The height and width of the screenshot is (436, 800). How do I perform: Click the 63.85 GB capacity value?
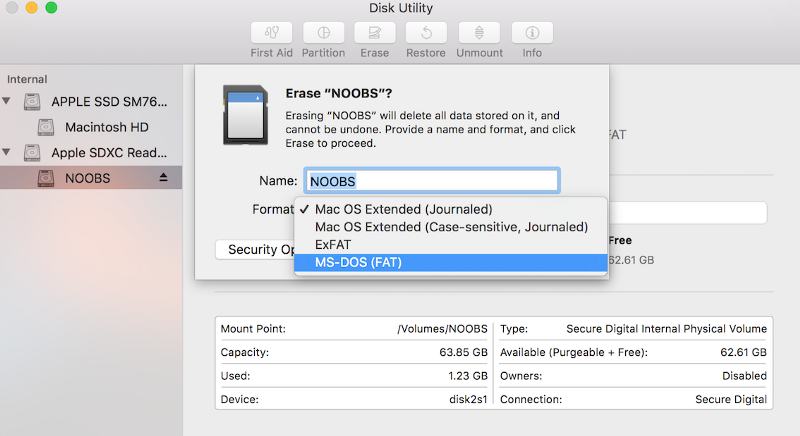463,352
